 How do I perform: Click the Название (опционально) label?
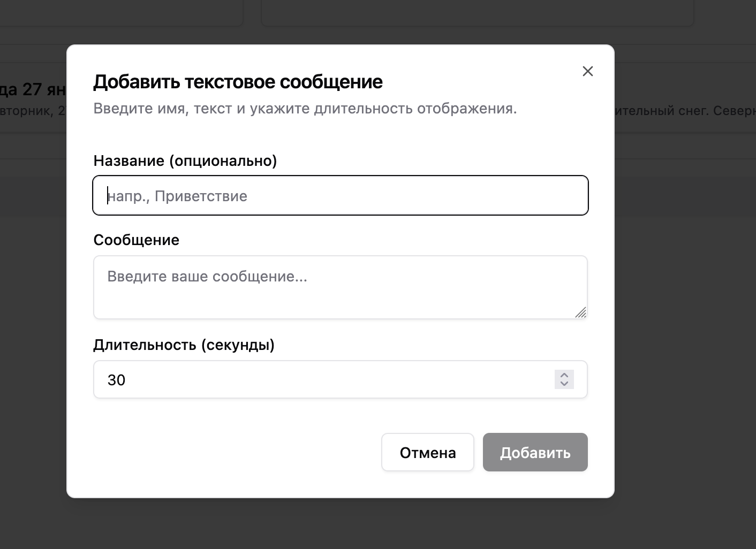pos(185,161)
